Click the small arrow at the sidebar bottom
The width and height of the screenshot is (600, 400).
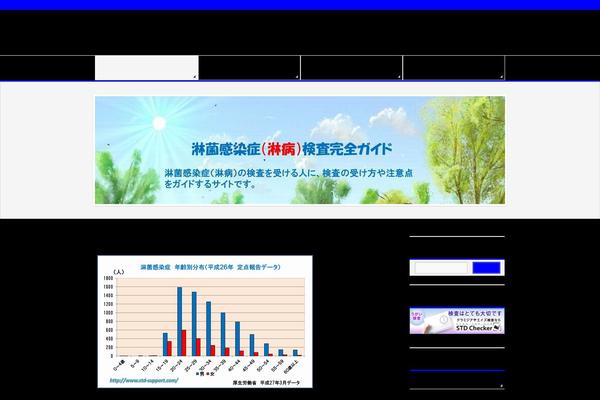pos(500,385)
